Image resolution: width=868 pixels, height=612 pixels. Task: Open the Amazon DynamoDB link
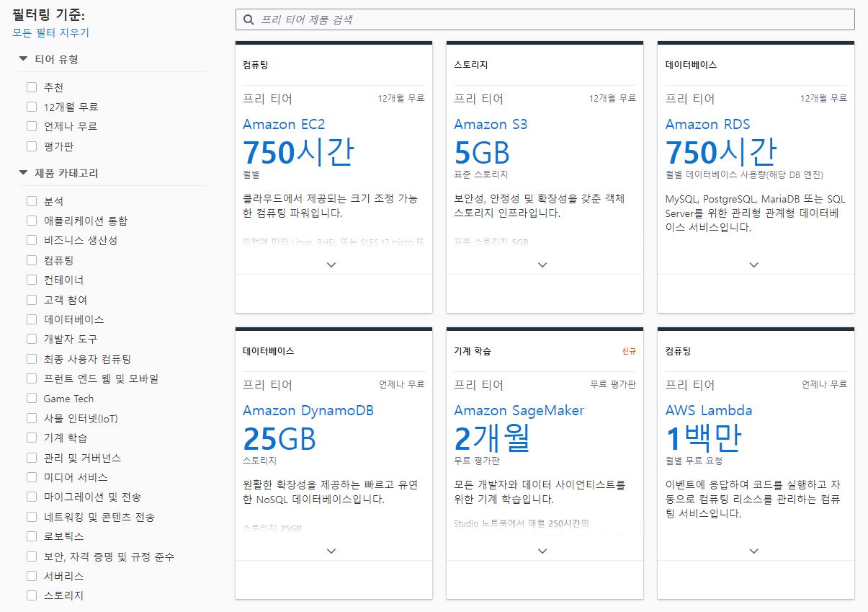[308, 411]
